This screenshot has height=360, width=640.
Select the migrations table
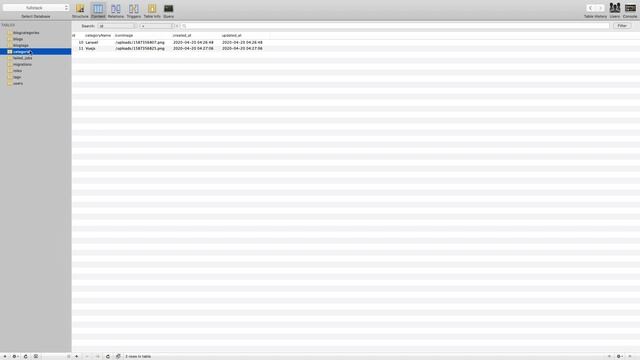(22, 64)
